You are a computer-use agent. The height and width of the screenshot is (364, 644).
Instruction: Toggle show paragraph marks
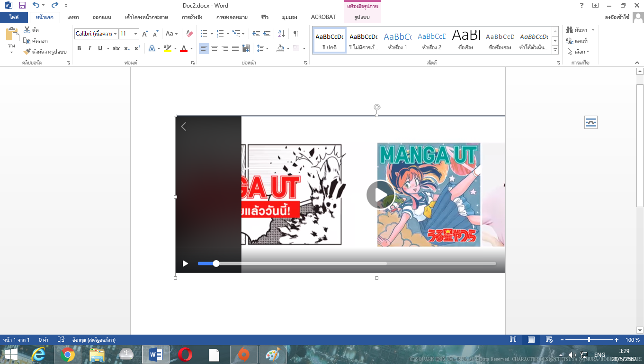pyautogui.click(x=296, y=34)
